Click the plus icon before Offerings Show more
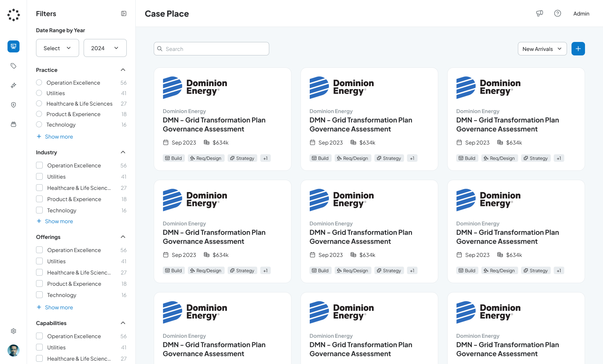 pyautogui.click(x=39, y=307)
